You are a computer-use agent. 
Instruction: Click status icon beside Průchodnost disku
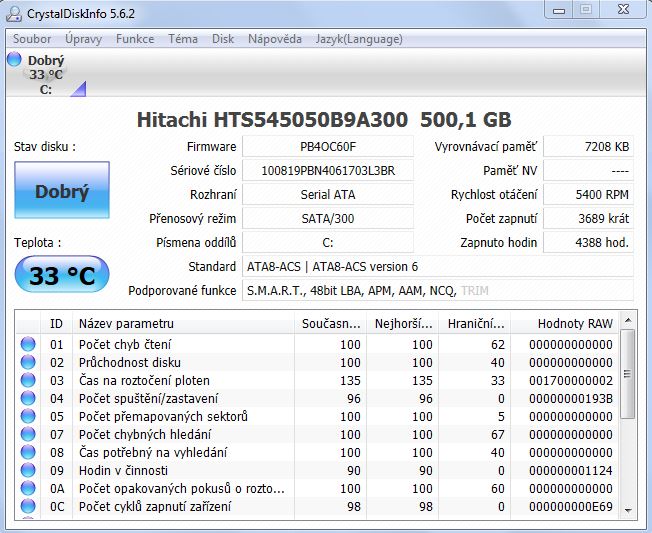pos(28,362)
